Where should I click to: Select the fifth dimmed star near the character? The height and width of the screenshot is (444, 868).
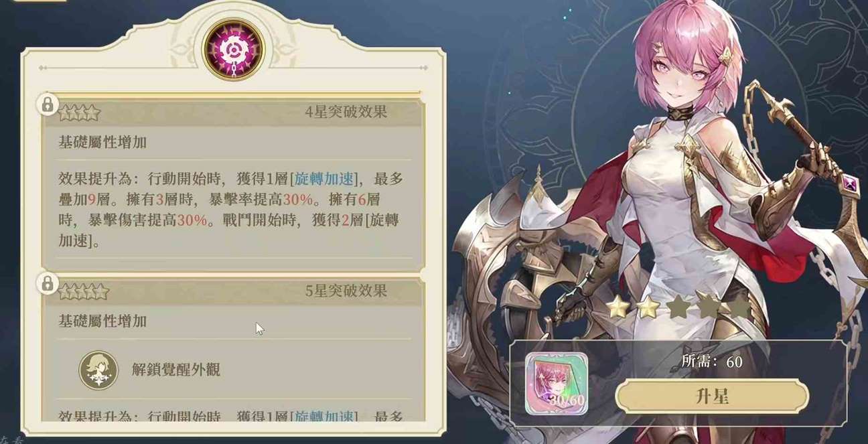739,306
